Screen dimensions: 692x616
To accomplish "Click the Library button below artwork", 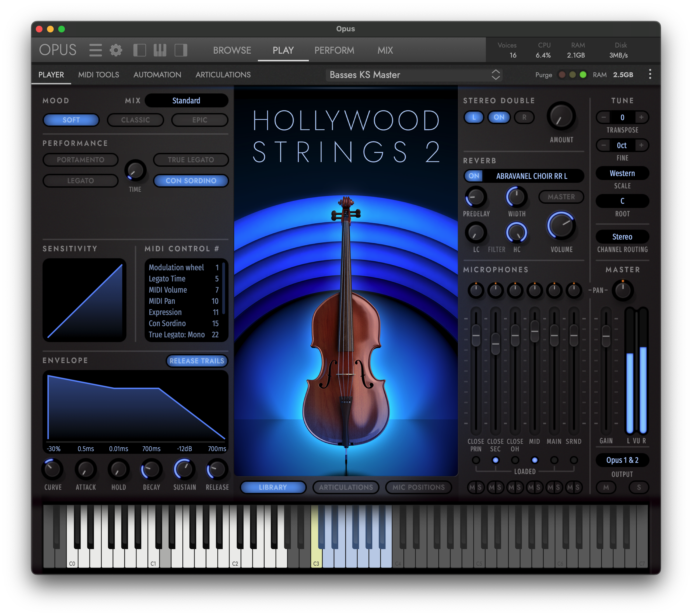I will [x=273, y=487].
